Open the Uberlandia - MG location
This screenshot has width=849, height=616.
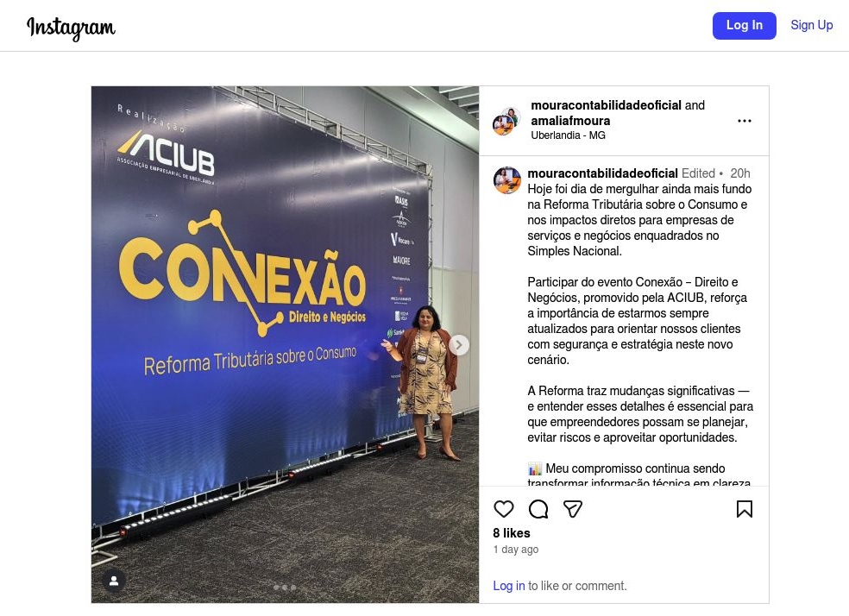click(568, 135)
